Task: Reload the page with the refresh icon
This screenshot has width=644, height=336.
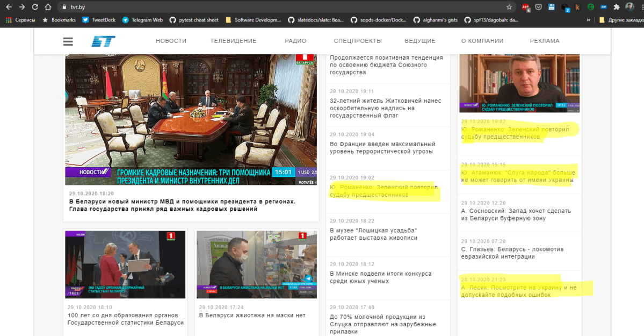Action: pyautogui.click(x=35, y=7)
